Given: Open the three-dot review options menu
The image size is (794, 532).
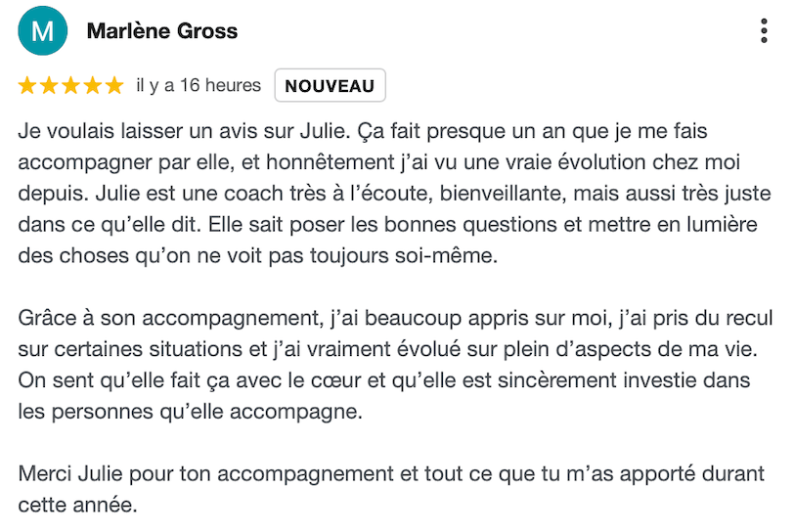Looking at the screenshot, I should pyautogui.click(x=764, y=31).
